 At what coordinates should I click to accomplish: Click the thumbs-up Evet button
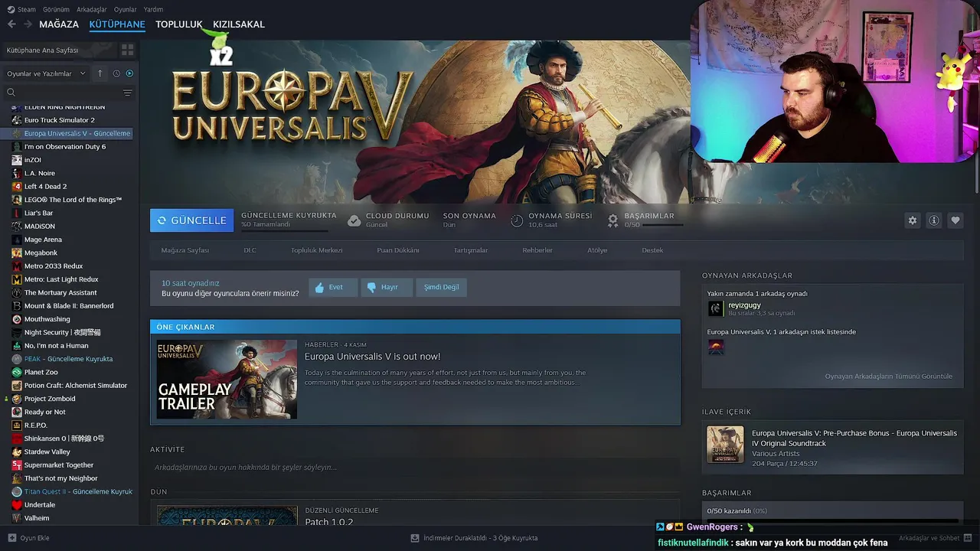pos(333,287)
